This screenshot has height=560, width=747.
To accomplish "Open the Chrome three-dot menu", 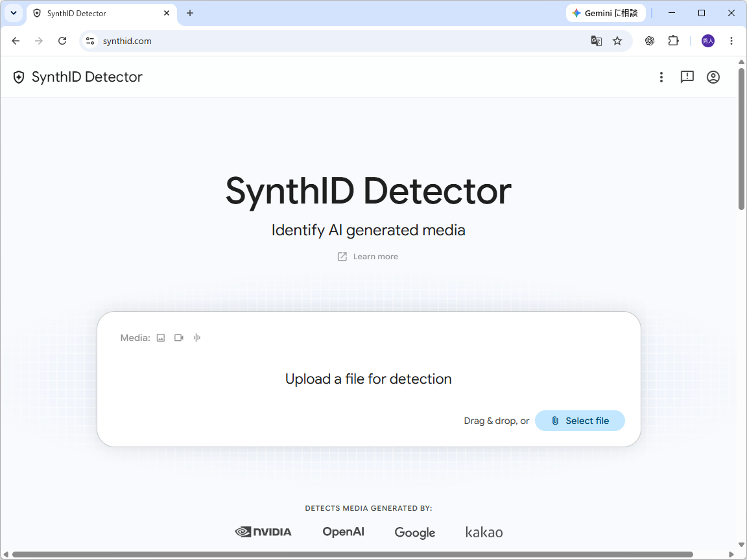I will click(x=731, y=41).
